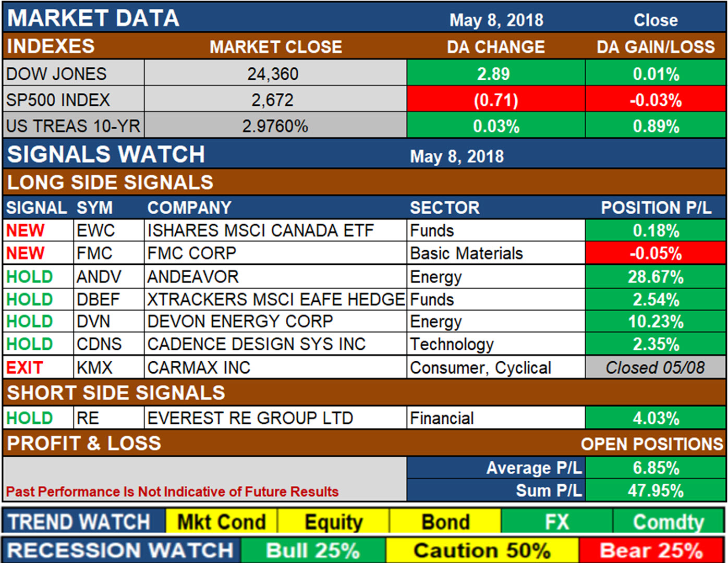The width and height of the screenshot is (728, 563).
Task: Click EVEREST RE GROUP LTD company name
Action: tap(250, 418)
